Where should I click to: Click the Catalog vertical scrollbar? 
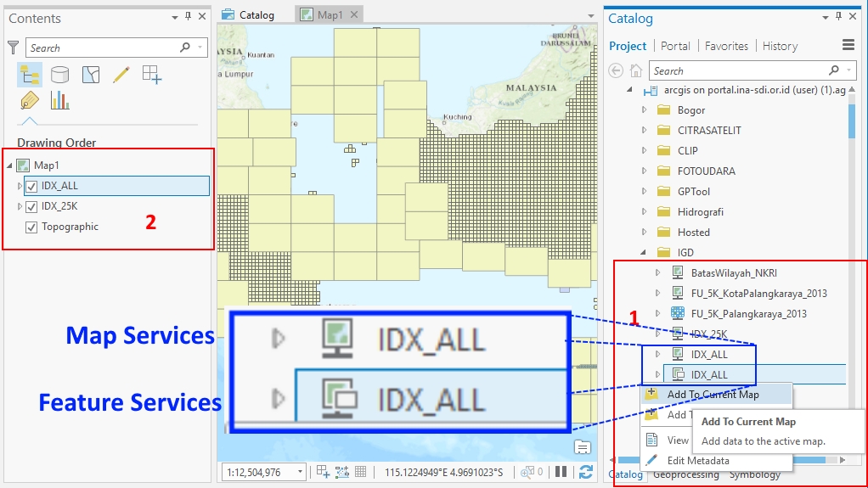pyautogui.click(x=851, y=121)
